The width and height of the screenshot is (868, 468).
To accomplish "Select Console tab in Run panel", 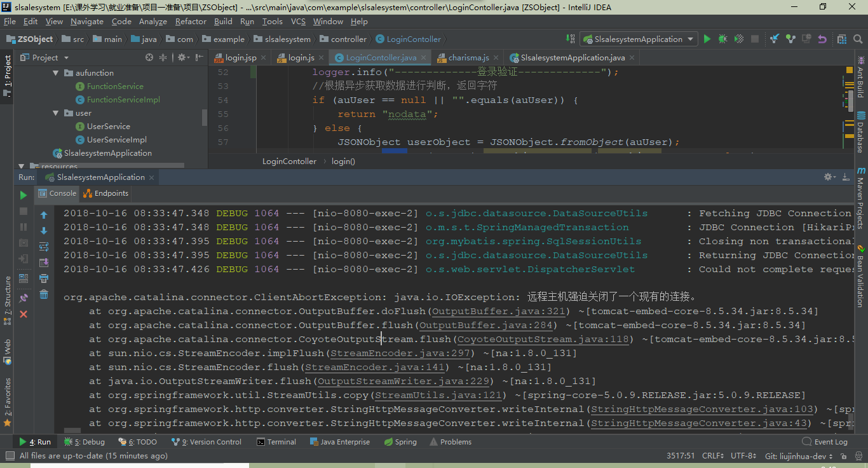I will pos(57,193).
